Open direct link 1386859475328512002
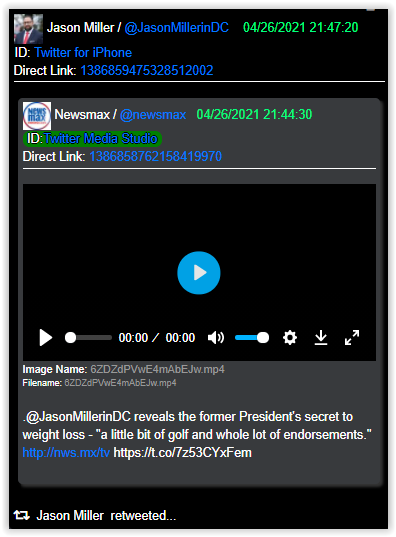This screenshot has width=396, height=537. (x=147, y=71)
